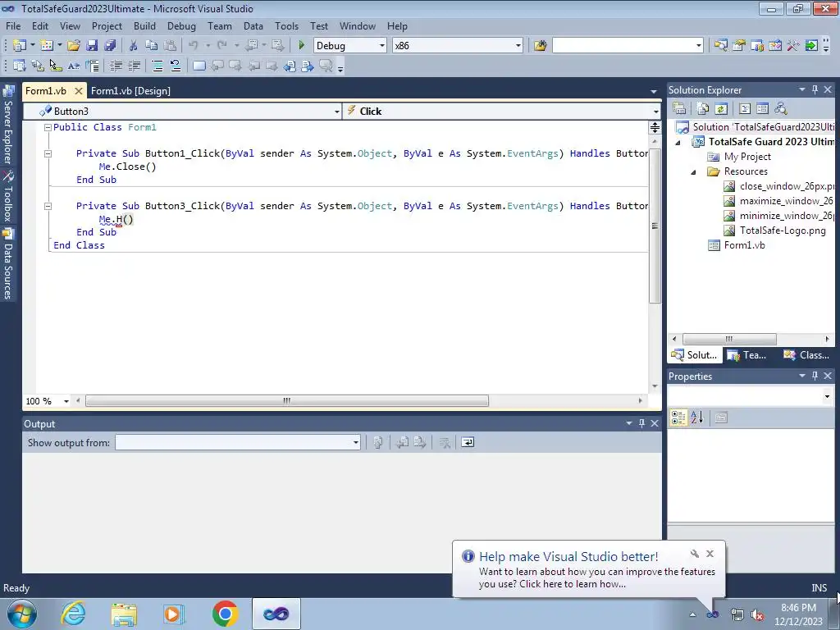840x630 pixels.
Task: Toggle auto-hide pin on Solution Explorer
Action: [815, 90]
